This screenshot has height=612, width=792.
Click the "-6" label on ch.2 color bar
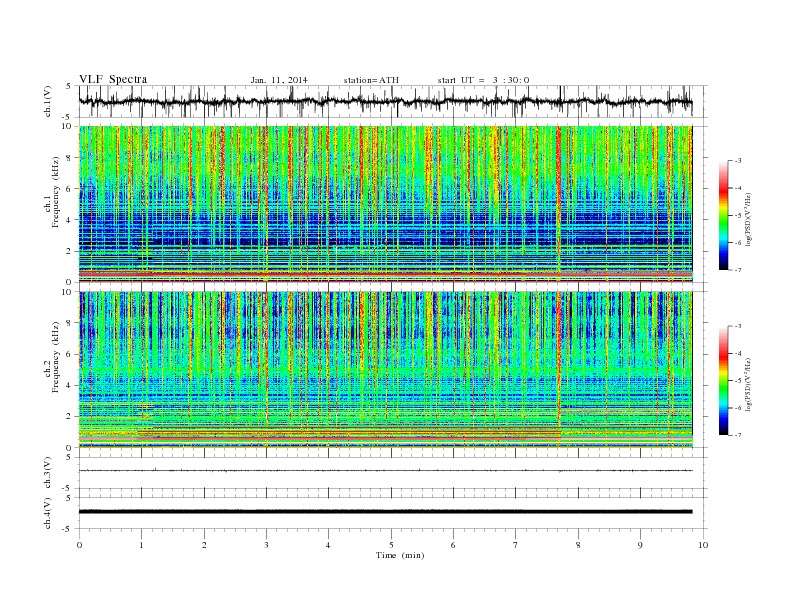tap(737, 408)
